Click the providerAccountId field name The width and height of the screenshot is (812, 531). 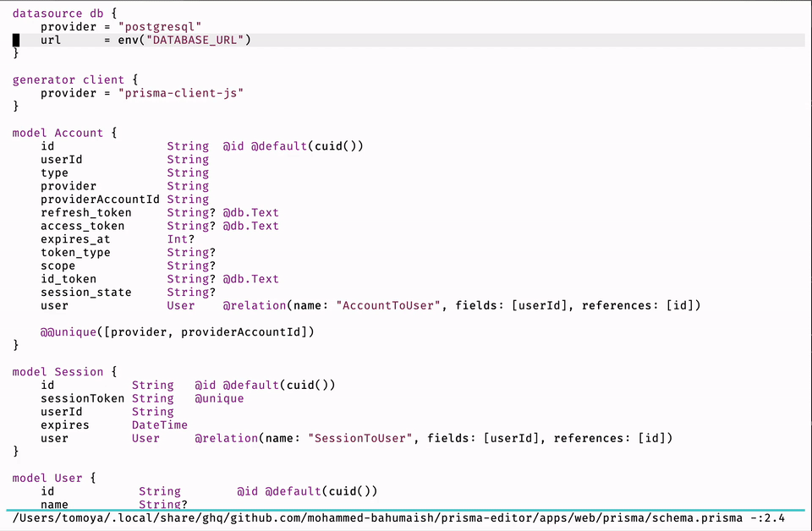pyautogui.click(x=100, y=200)
